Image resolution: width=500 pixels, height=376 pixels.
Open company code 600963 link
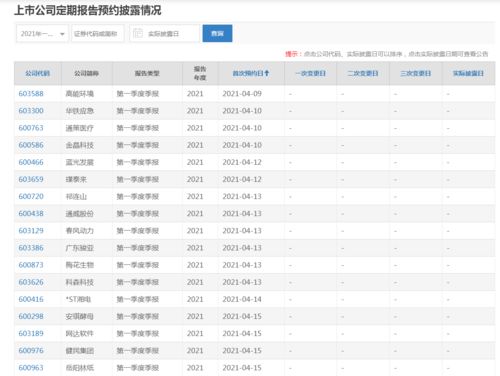(31, 368)
